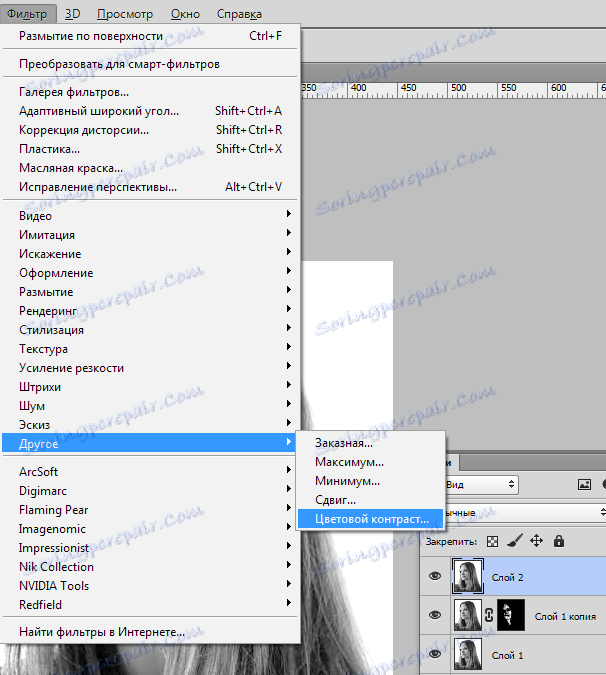This screenshot has height=675, width=606.
Task: Expand the Штрихи submenu
Action: coord(149,387)
